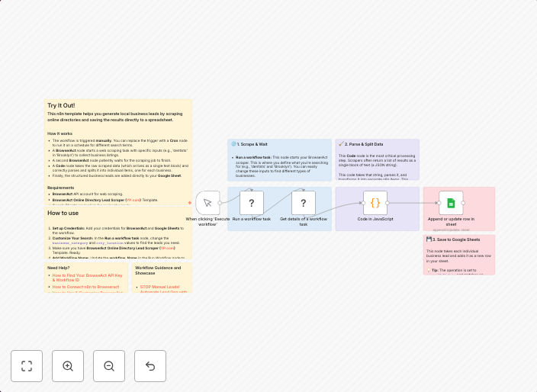This screenshot has height=392, width=537.
Task: Click the 'How to use' sticky note heading
Action: pyautogui.click(x=63, y=214)
